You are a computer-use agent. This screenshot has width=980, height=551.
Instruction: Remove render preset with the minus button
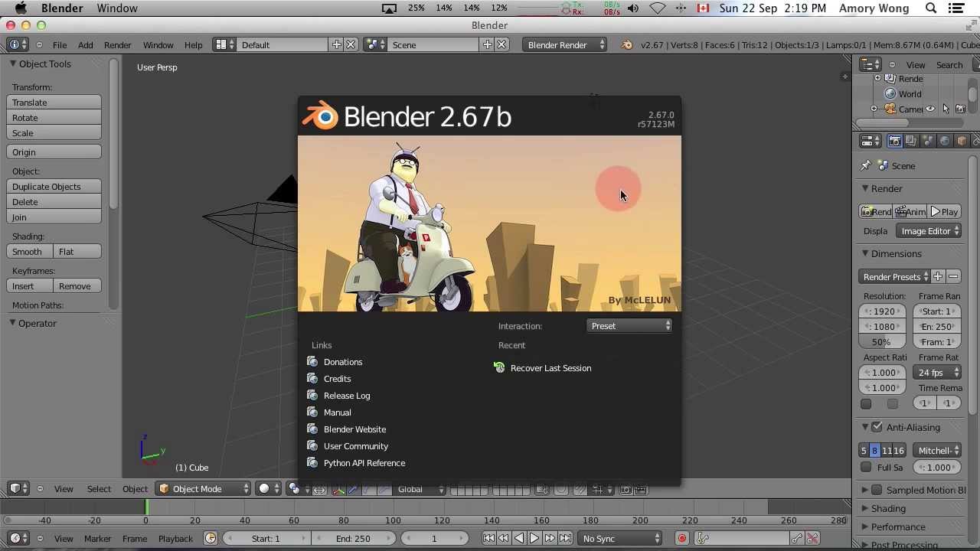click(953, 276)
